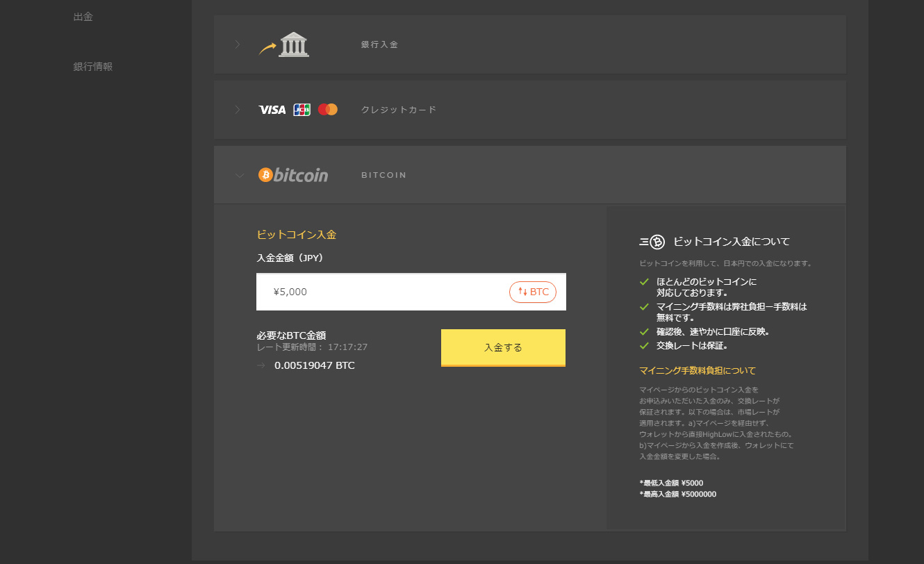This screenshot has height=564, width=924.
Task: Collapse the BITCOIN section chevron
Action: point(240,176)
